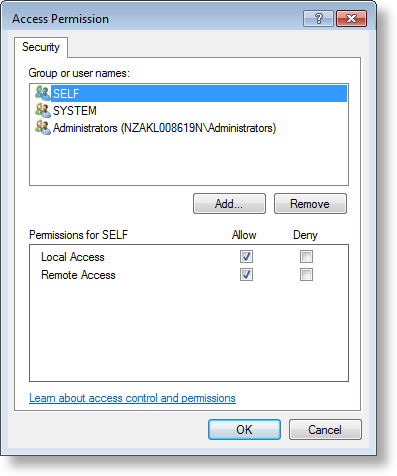Screen dimensions: 397x476
Task: Click the Access Permission title bar
Action: (153, 19)
